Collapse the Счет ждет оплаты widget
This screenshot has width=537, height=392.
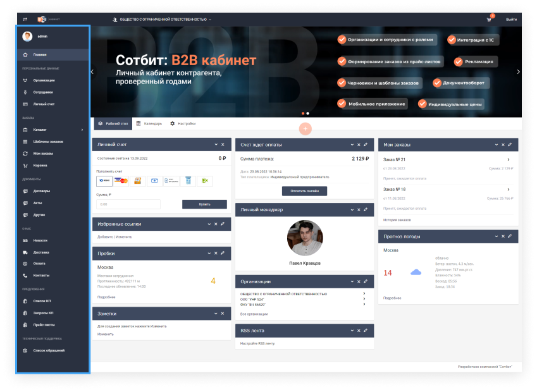coord(351,145)
